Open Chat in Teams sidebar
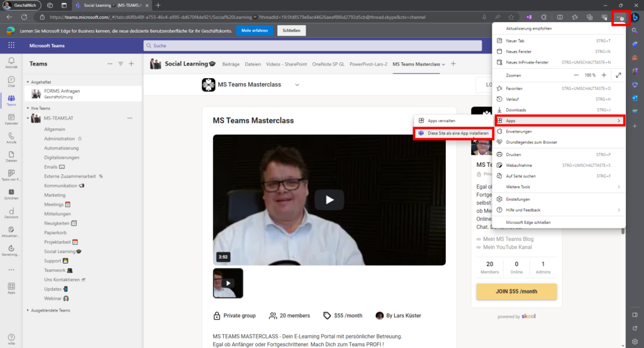 coord(11,81)
